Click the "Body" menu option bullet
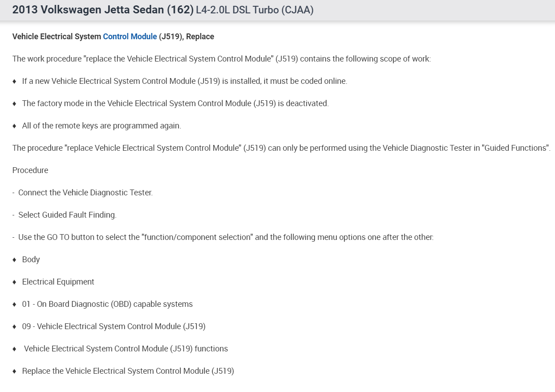555x392 pixels. coord(31,260)
